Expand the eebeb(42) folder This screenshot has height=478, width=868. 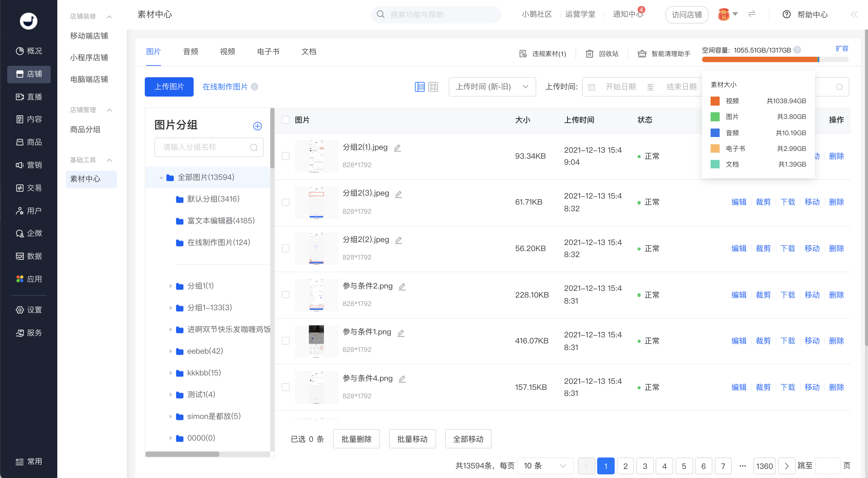(170, 351)
